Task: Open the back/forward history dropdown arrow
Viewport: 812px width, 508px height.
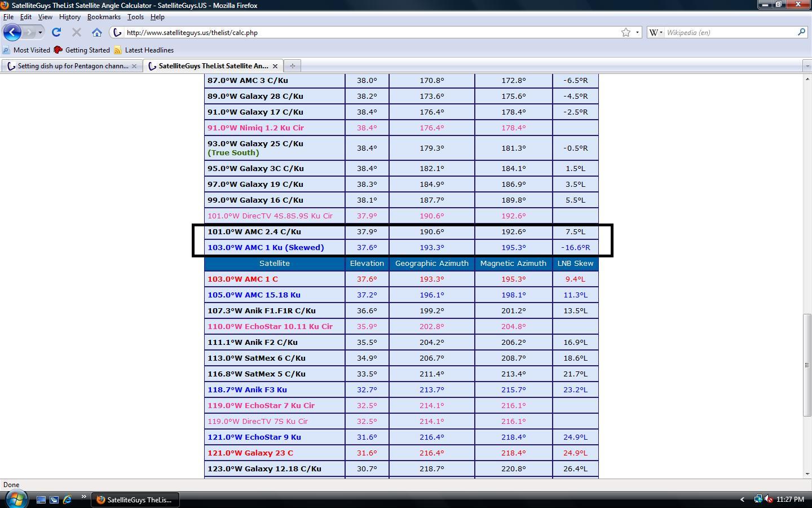Action: coord(40,32)
